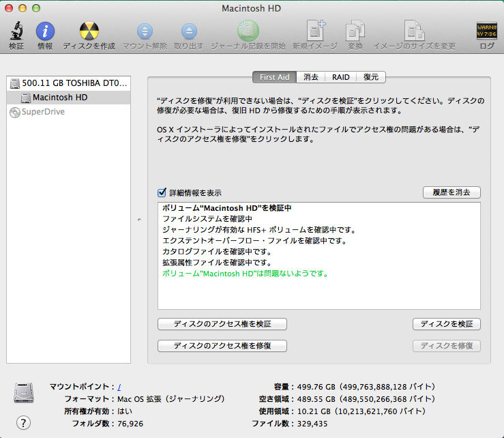
Task: Click the ファイルシステムを確認中 log line
Action: 207,219
